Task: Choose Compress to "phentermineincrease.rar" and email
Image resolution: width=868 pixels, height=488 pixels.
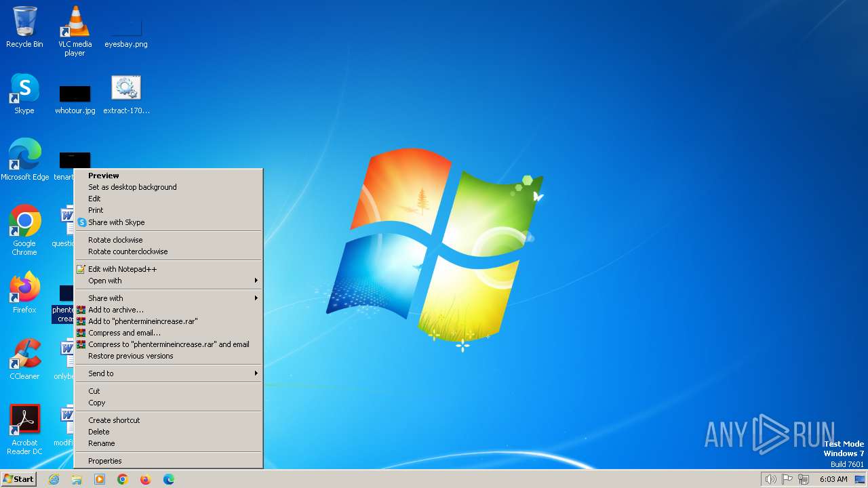Action: click(168, 344)
